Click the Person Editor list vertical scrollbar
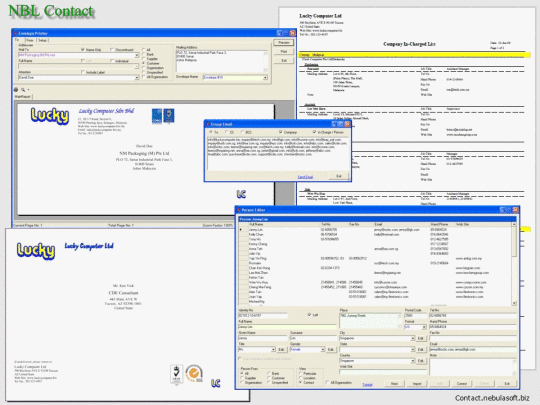 (514, 263)
